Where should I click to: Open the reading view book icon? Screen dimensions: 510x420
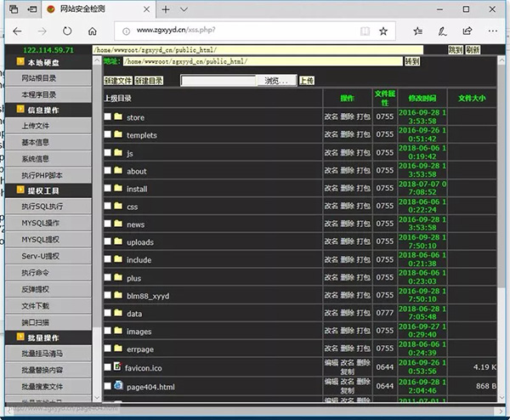tap(365, 31)
